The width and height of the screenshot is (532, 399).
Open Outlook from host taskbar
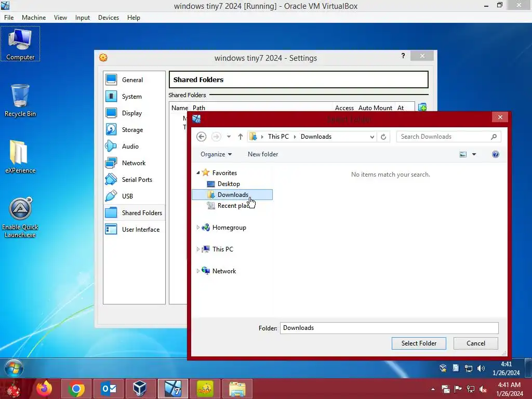point(109,389)
